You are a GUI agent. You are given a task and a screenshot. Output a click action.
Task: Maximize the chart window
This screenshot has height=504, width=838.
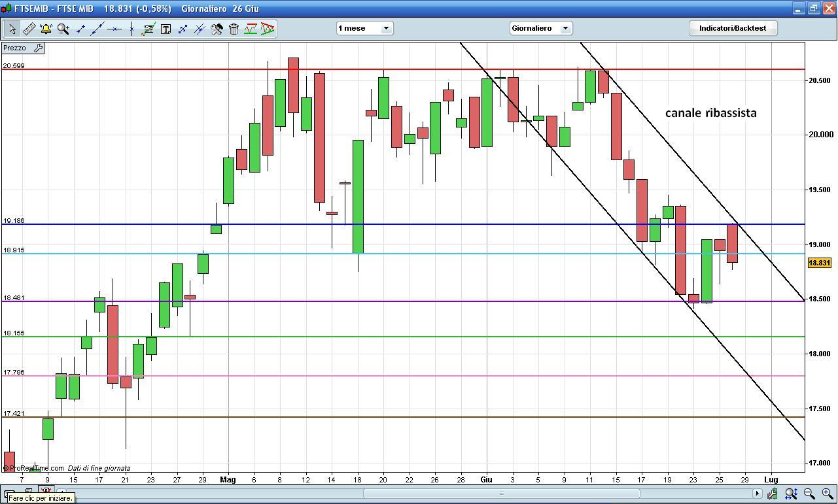pyautogui.click(x=814, y=8)
